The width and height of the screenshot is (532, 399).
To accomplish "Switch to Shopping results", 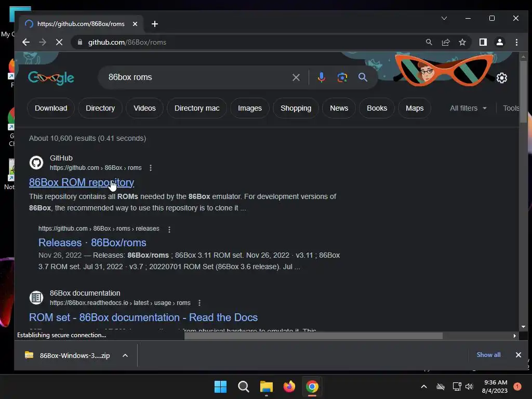I will click(x=296, y=108).
